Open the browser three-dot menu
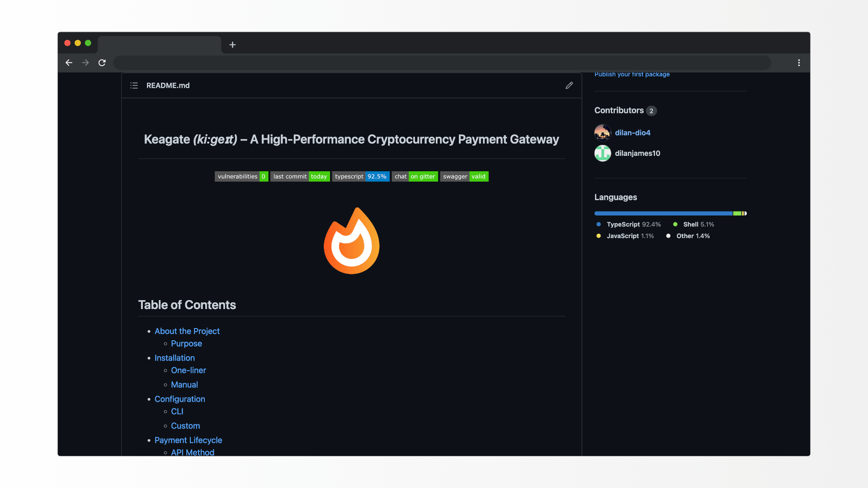The image size is (868, 488). [x=799, y=63]
